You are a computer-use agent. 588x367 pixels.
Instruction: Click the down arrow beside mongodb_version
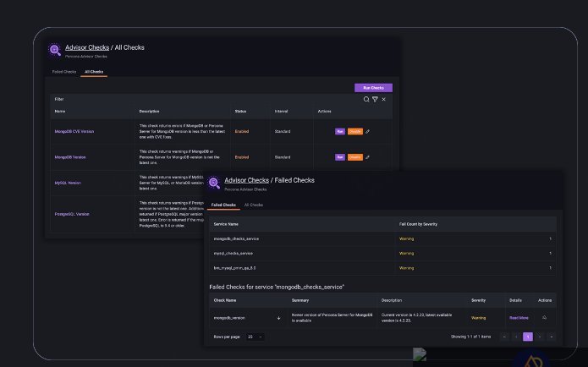[x=279, y=318]
